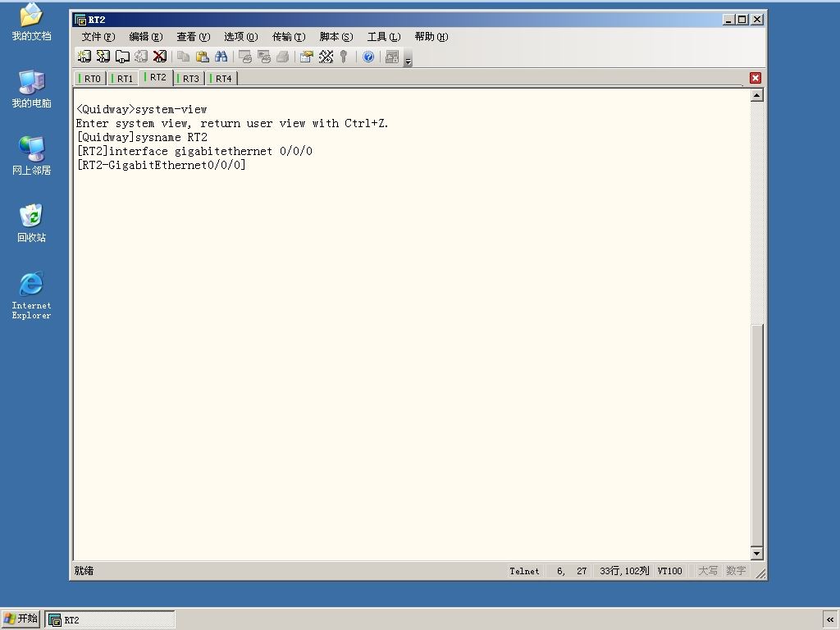Switch to the RT1 session tab
The height and width of the screenshot is (630, 840).
[x=123, y=78]
